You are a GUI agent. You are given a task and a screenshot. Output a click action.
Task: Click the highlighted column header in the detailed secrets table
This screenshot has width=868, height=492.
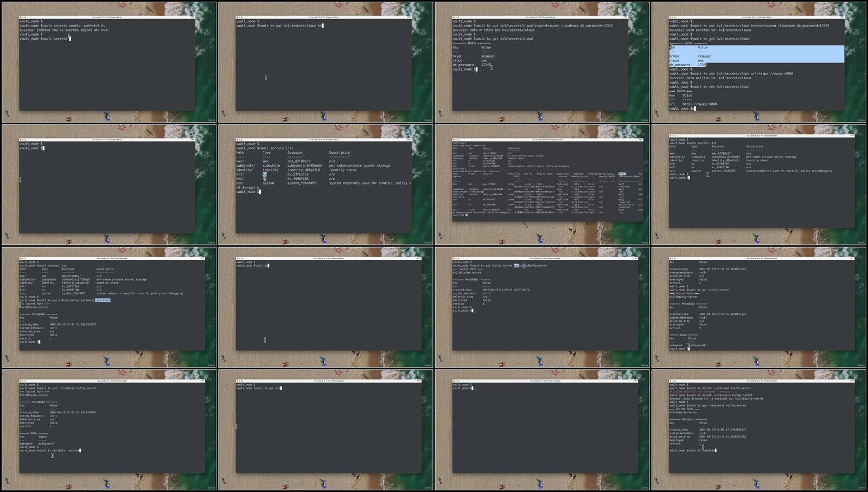tap(622, 174)
